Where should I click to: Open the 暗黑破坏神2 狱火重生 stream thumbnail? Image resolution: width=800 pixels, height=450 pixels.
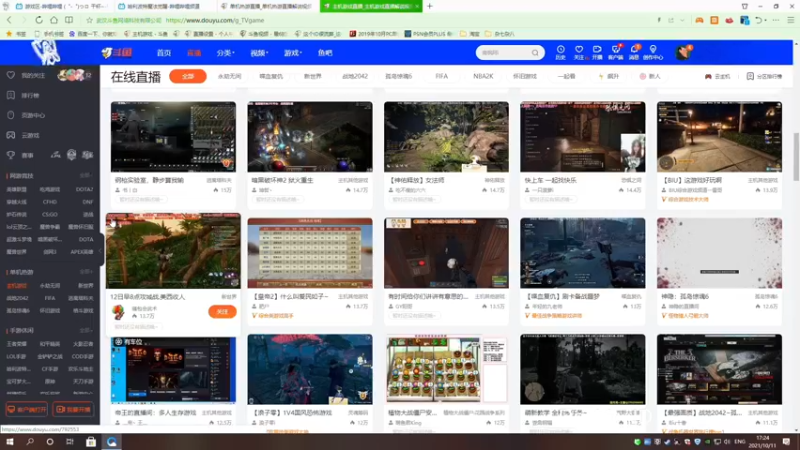point(310,137)
